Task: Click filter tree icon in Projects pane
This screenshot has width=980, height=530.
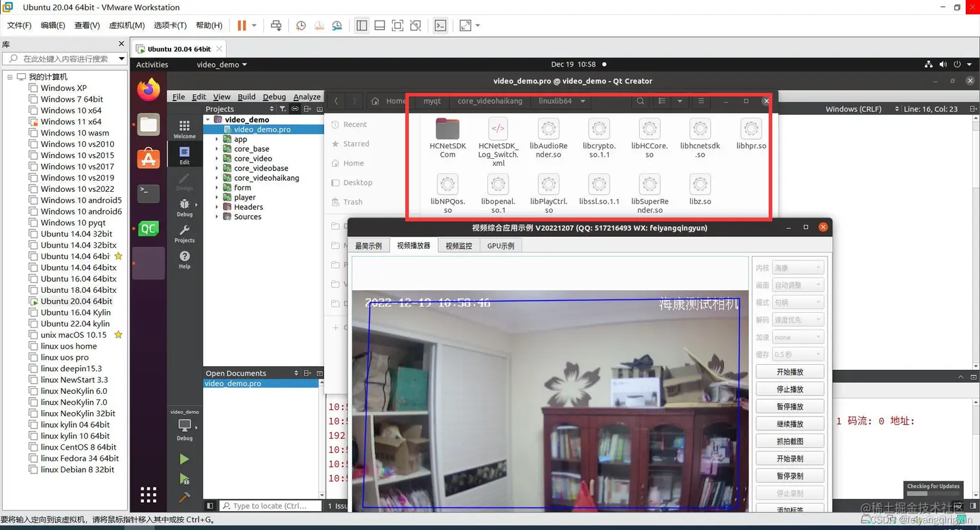Action: click(283, 109)
